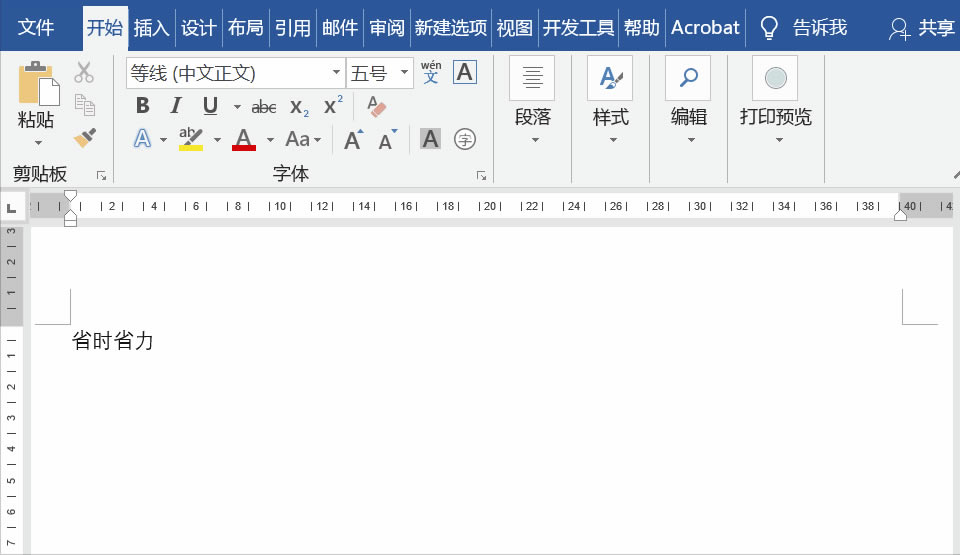Open the Acrobat tab
This screenshot has width=960, height=555.
705,28
